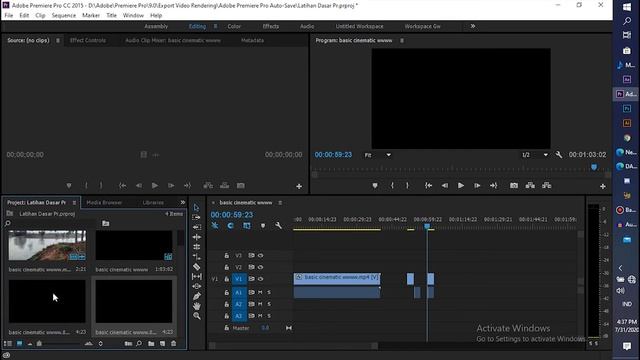This screenshot has width=640, height=360.
Task: Mark In in Program monitor
Action: point(392,185)
